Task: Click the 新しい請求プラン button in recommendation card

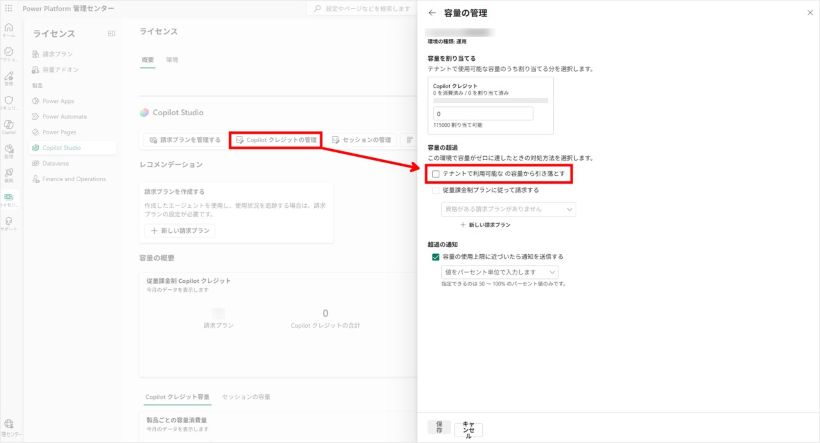Action: pyautogui.click(x=180, y=231)
